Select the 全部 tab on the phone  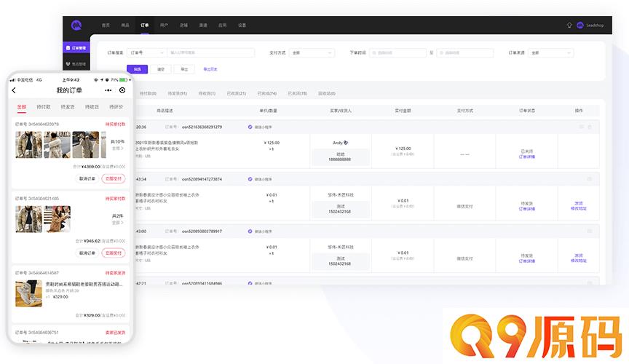[22, 107]
